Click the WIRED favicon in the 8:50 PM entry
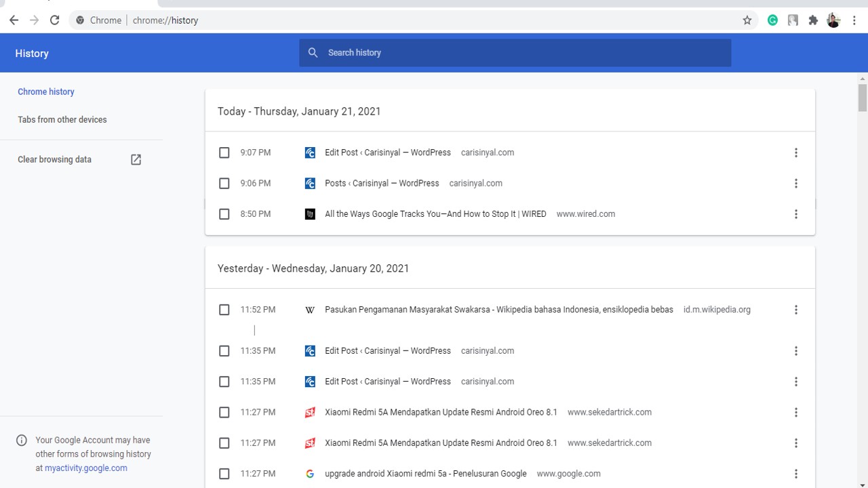The height and width of the screenshot is (488, 868). [x=310, y=214]
